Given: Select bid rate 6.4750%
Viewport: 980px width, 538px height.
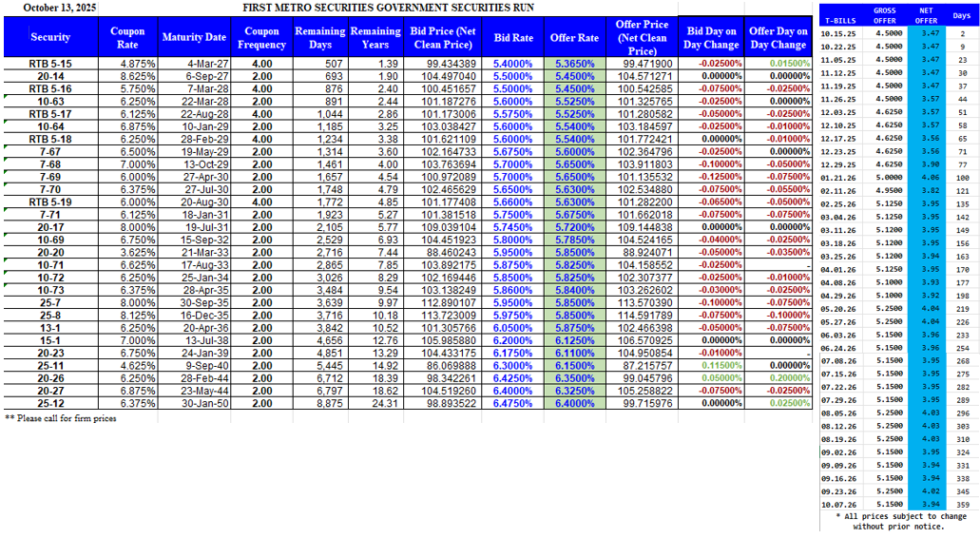Looking at the screenshot, I should click(x=512, y=403).
